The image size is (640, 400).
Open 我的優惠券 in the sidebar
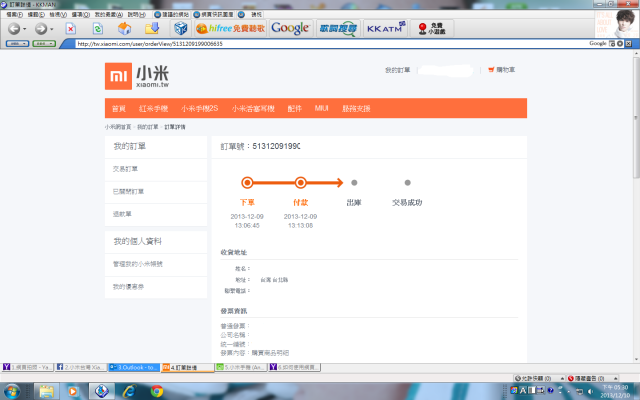[x=128, y=287]
